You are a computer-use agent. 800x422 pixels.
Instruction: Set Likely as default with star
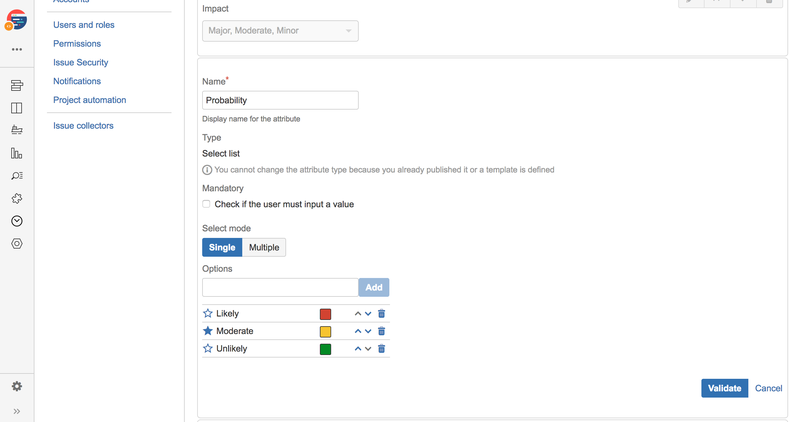tap(208, 314)
